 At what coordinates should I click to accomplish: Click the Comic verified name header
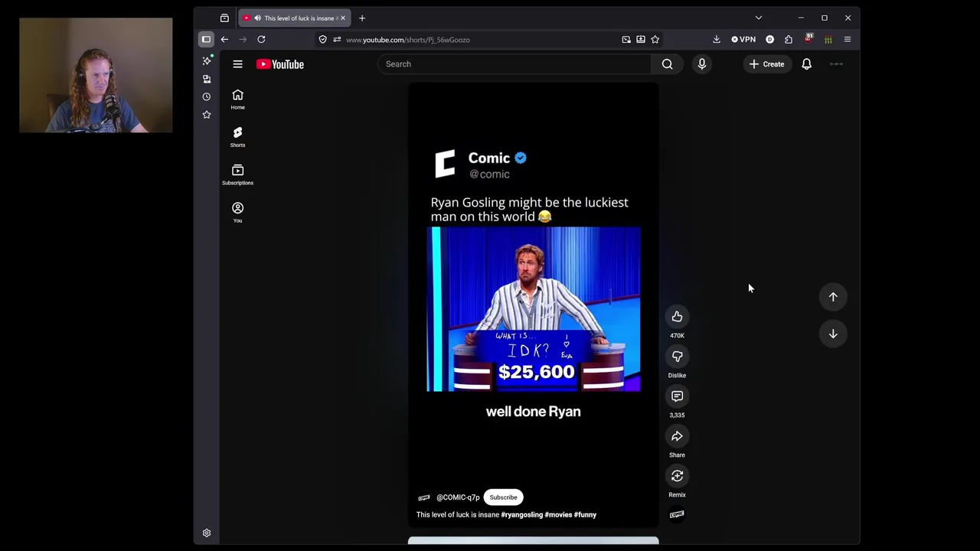[x=498, y=158]
